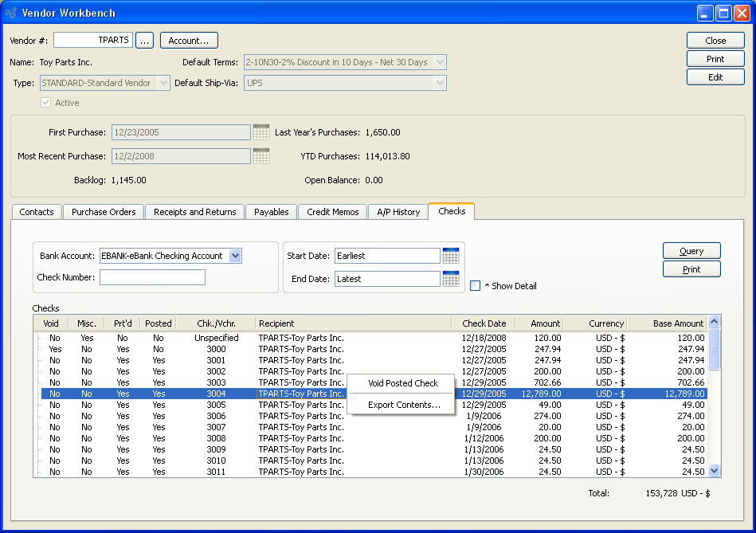
Task: Click the Account... button
Action: point(189,41)
